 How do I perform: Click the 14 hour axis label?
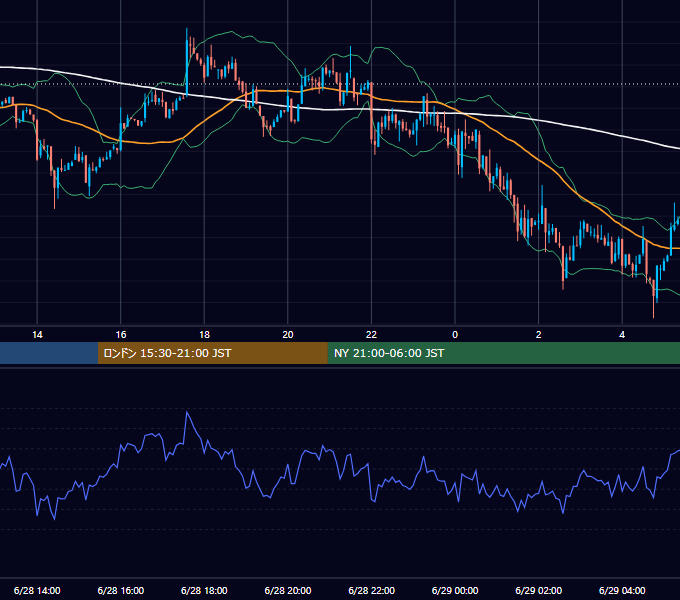pos(37,335)
